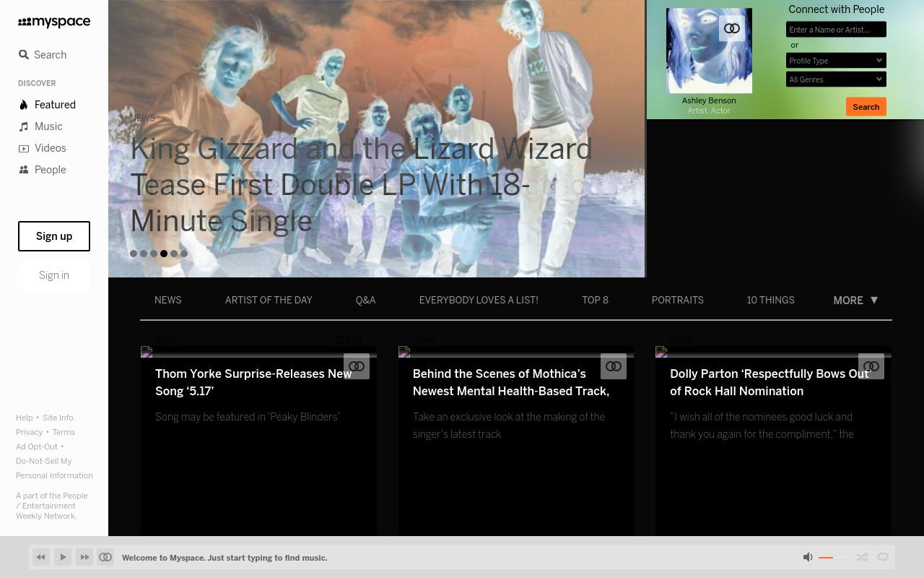924x578 pixels.
Task: Open Search via magnifier icon
Action: (24, 55)
